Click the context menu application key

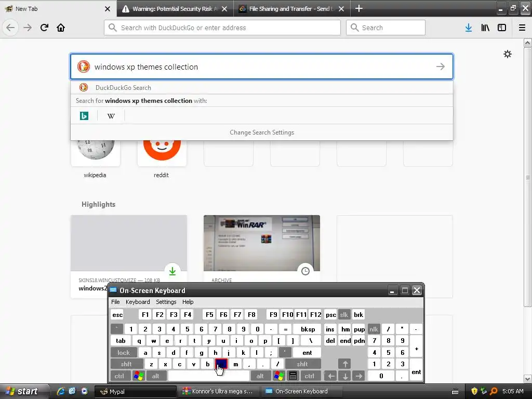tap(293, 376)
